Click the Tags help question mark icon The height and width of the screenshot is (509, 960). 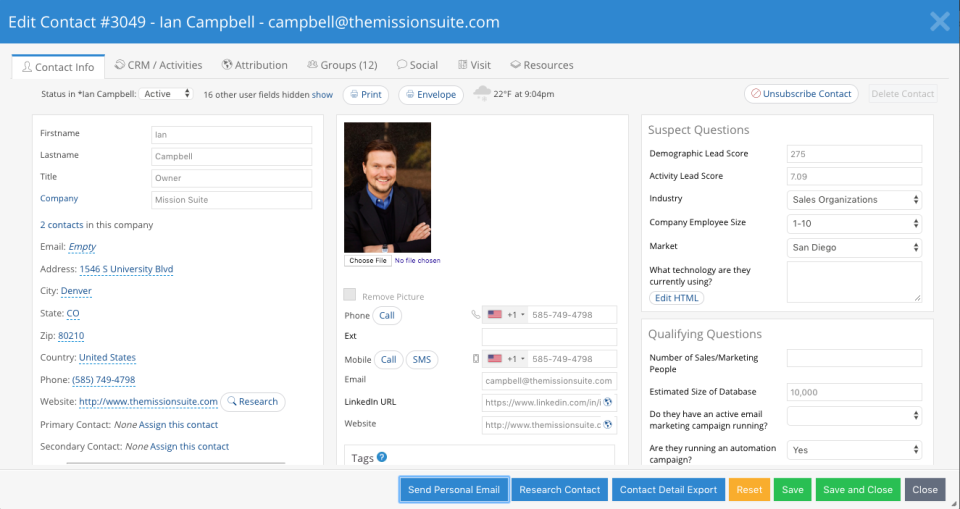pyautogui.click(x=382, y=458)
